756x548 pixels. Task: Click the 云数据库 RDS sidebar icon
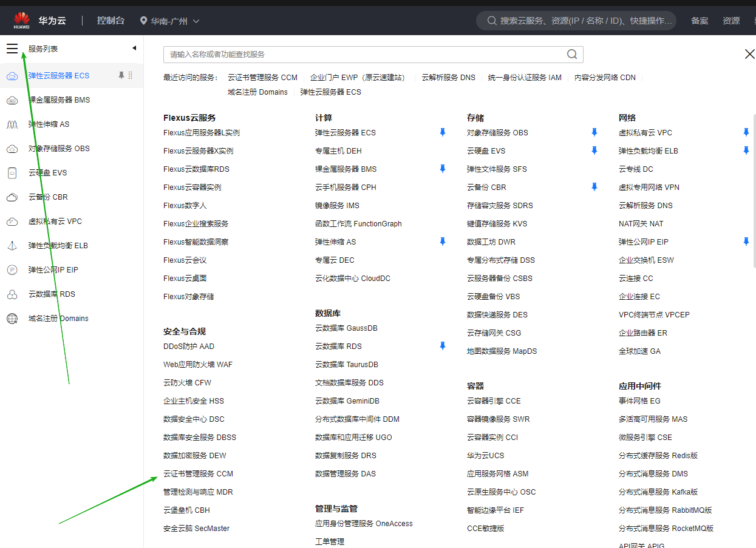click(12, 294)
